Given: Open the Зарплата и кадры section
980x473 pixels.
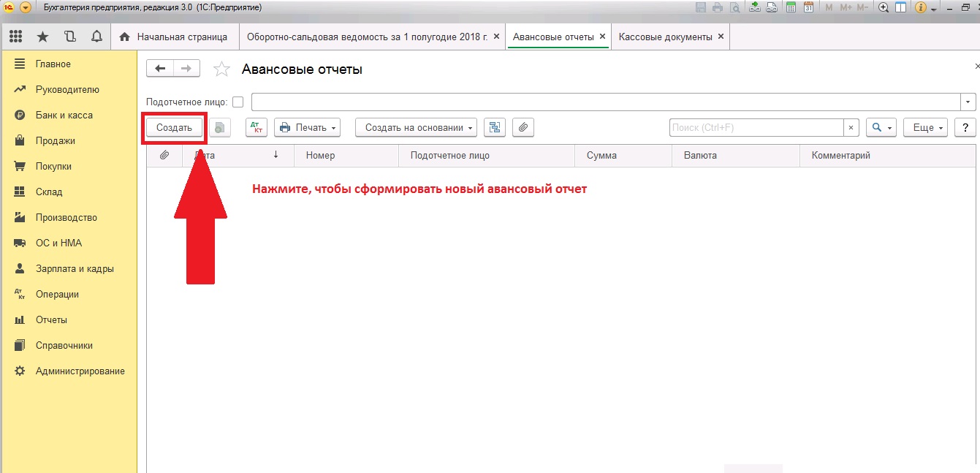Looking at the screenshot, I should tap(75, 269).
